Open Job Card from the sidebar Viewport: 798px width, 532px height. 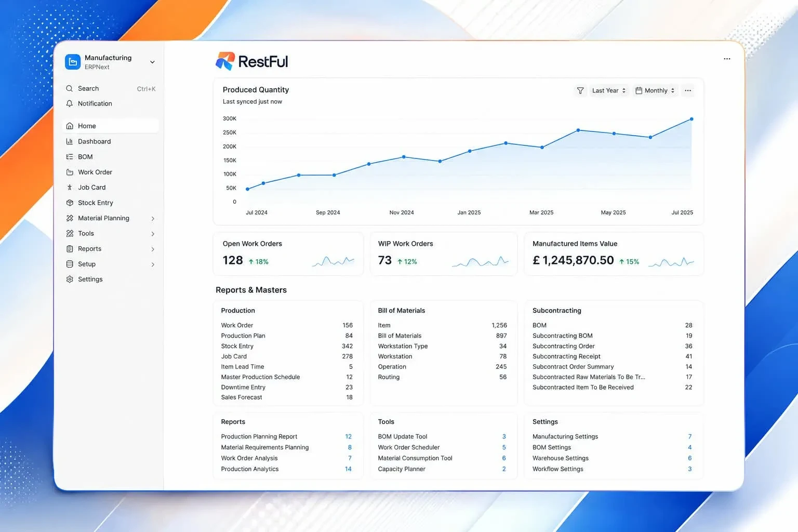click(110, 188)
